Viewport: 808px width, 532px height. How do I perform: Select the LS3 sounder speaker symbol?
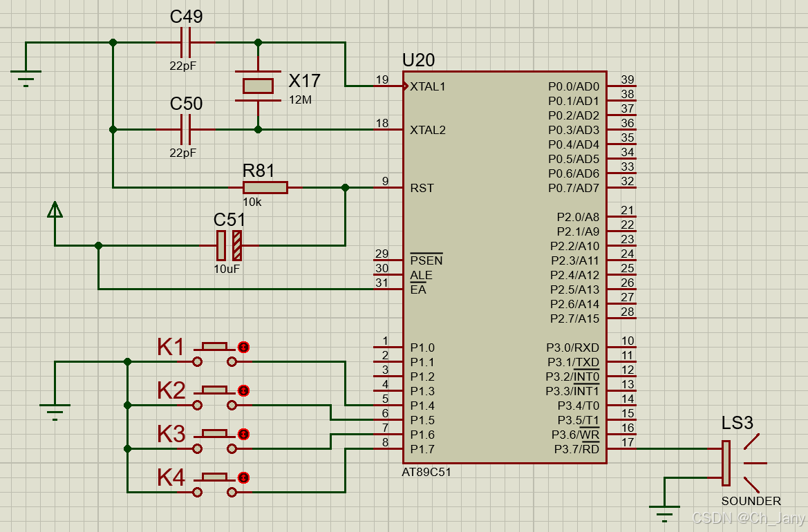[x=737, y=463]
